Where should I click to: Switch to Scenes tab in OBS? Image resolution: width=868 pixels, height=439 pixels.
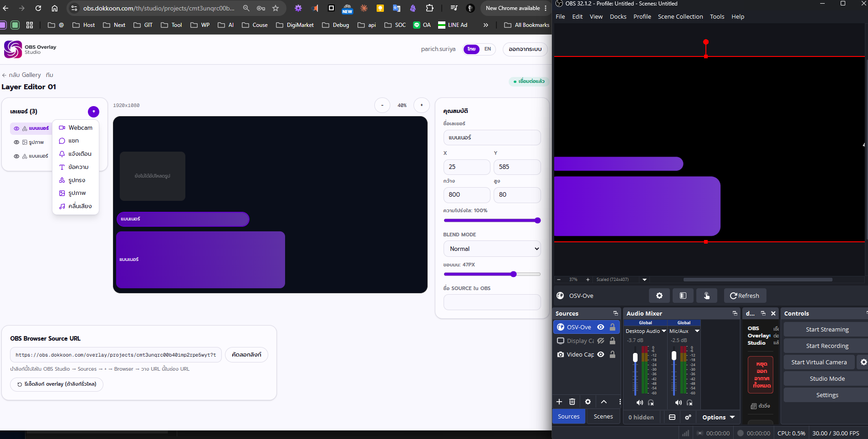[x=603, y=416]
